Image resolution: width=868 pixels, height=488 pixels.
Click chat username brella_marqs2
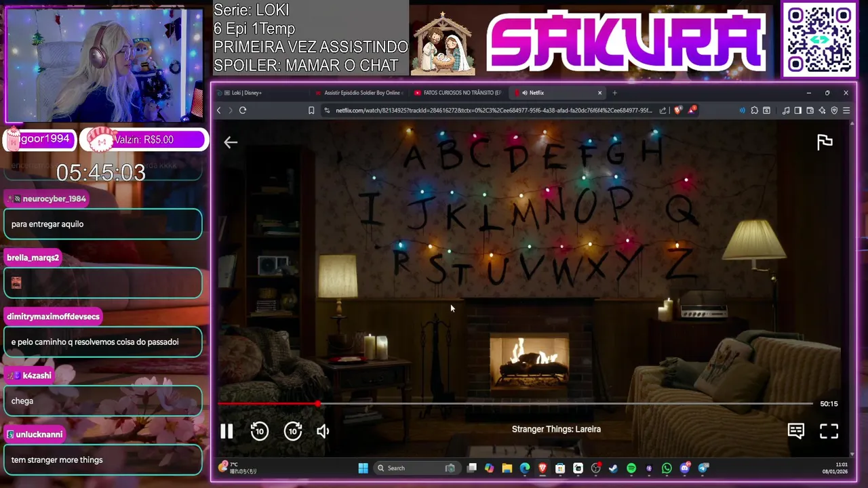tap(33, 258)
